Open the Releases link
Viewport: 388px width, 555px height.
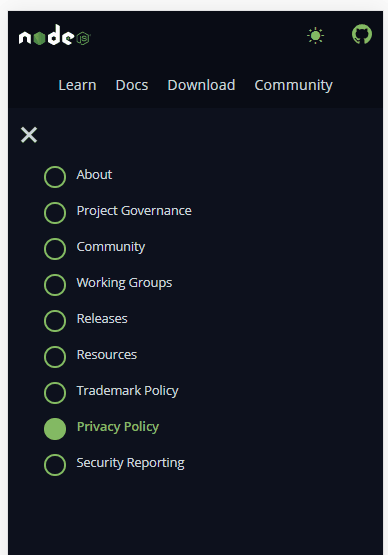102,319
